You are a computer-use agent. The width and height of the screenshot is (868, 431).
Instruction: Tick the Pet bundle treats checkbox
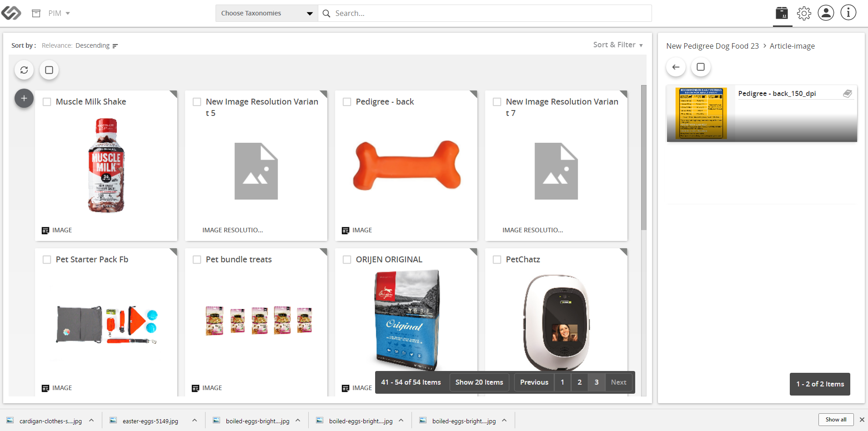[197, 260]
